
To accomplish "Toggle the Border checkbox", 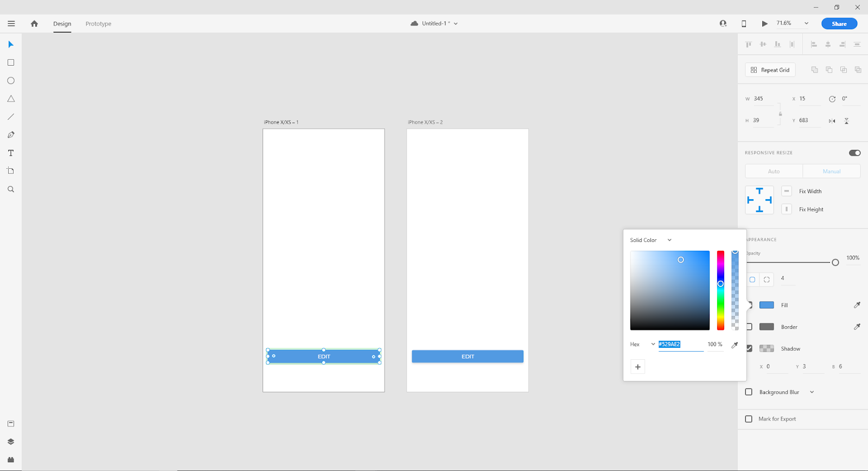I will pyautogui.click(x=749, y=327).
